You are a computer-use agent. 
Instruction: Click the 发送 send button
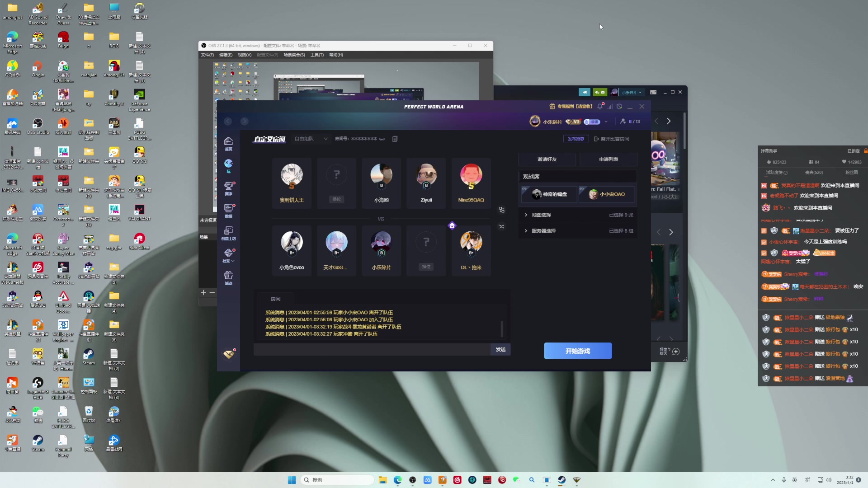pos(500,349)
